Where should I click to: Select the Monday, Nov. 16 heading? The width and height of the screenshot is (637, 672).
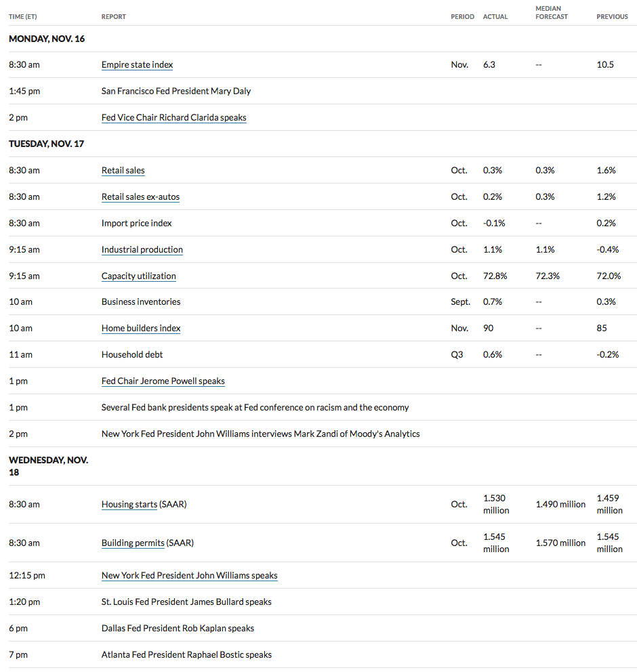(47, 39)
